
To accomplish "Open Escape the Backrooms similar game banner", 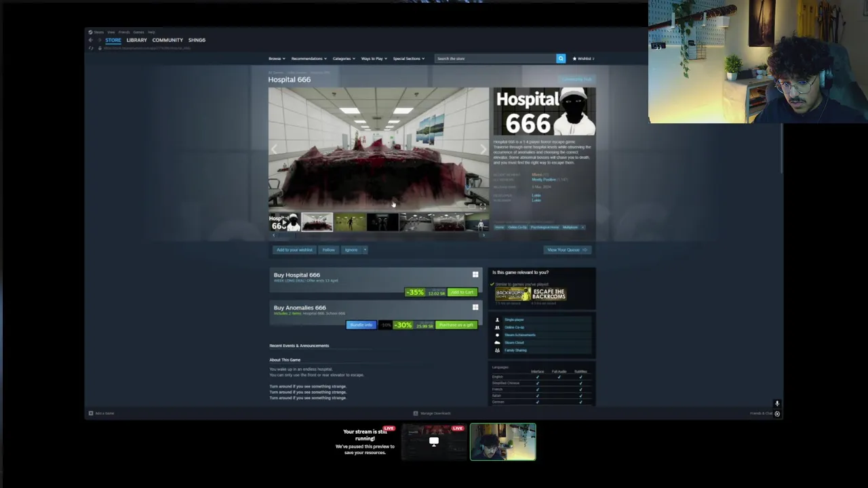I will 549,293.
